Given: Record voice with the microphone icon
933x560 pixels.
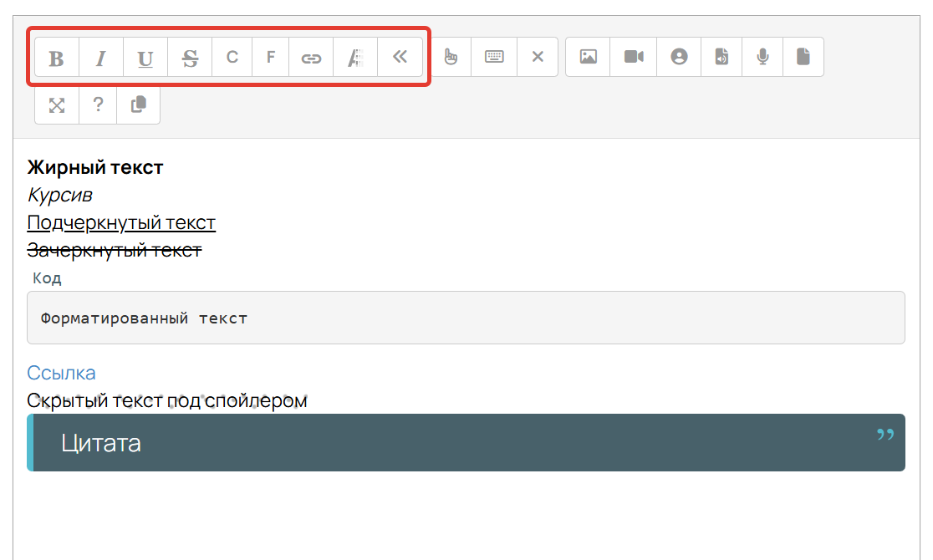Looking at the screenshot, I should point(762,57).
